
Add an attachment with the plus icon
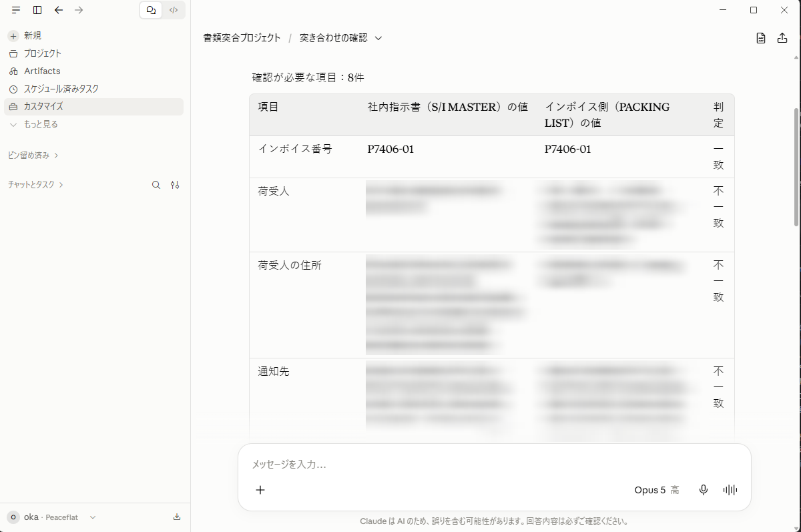pos(260,490)
